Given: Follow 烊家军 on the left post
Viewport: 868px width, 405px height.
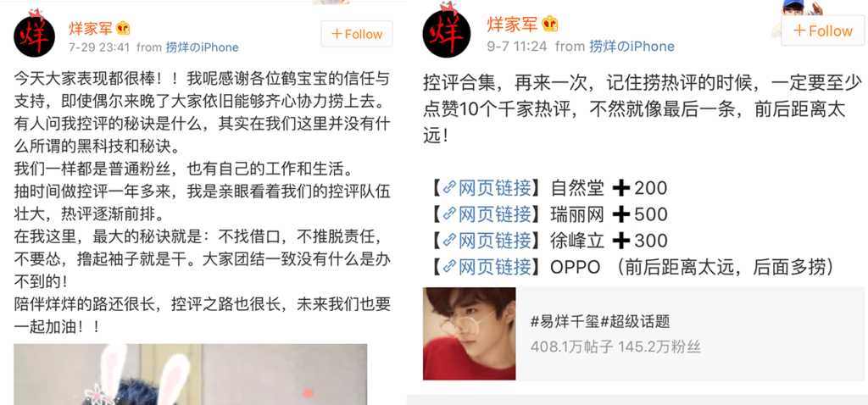Looking at the screenshot, I should coord(357,34).
